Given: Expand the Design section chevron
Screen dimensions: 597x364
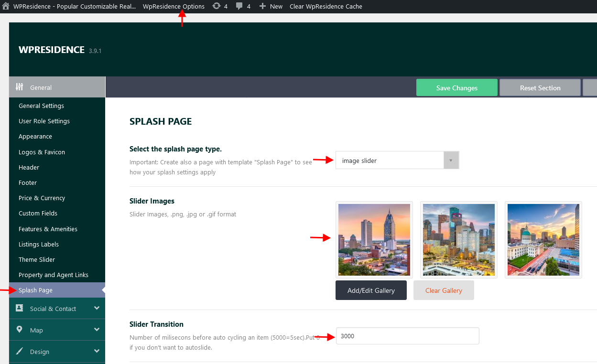Looking at the screenshot, I should [97, 351].
